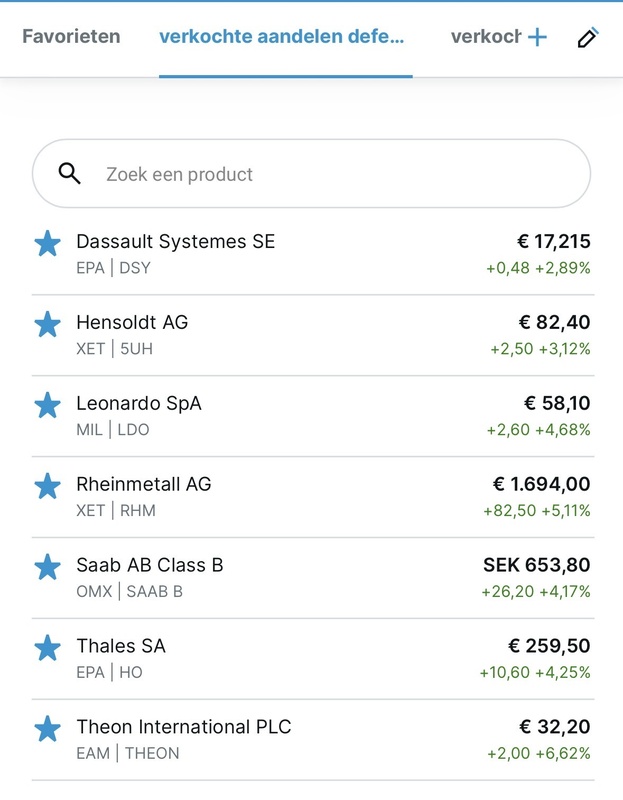Open the partially visible 'verkoch' tab

click(485, 37)
